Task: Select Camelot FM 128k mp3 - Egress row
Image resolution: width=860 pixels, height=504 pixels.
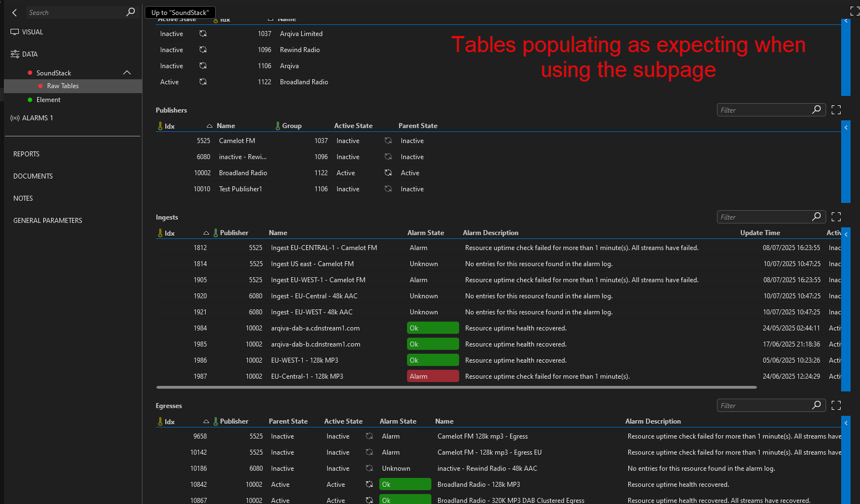Action: click(x=498, y=436)
